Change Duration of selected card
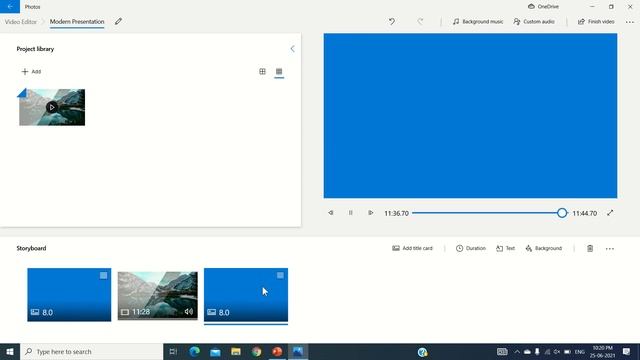 471,248
